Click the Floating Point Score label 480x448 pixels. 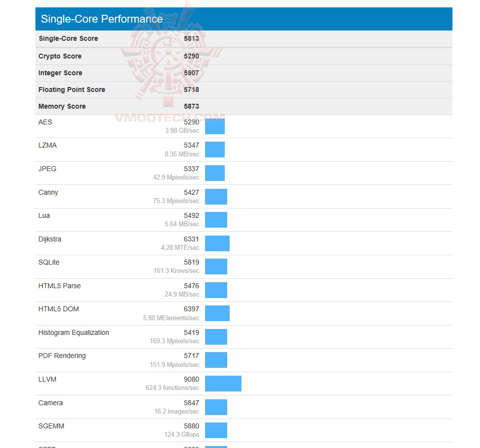[x=72, y=90]
